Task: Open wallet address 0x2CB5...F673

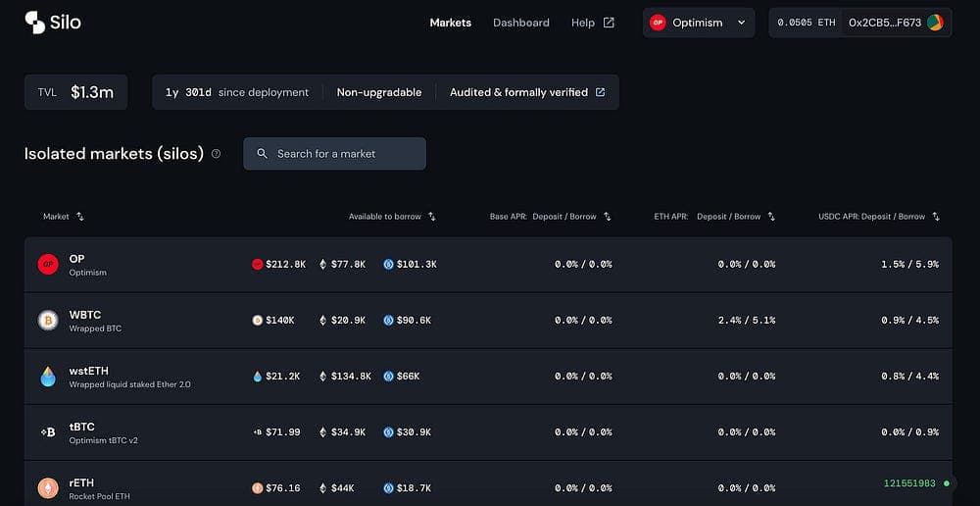Action: click(x=885, y=23)
